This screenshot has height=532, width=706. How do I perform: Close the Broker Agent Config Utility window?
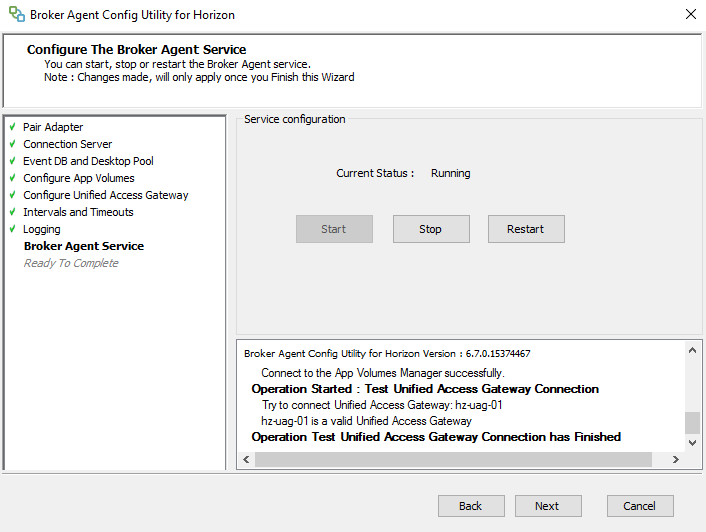coord(689,15)
